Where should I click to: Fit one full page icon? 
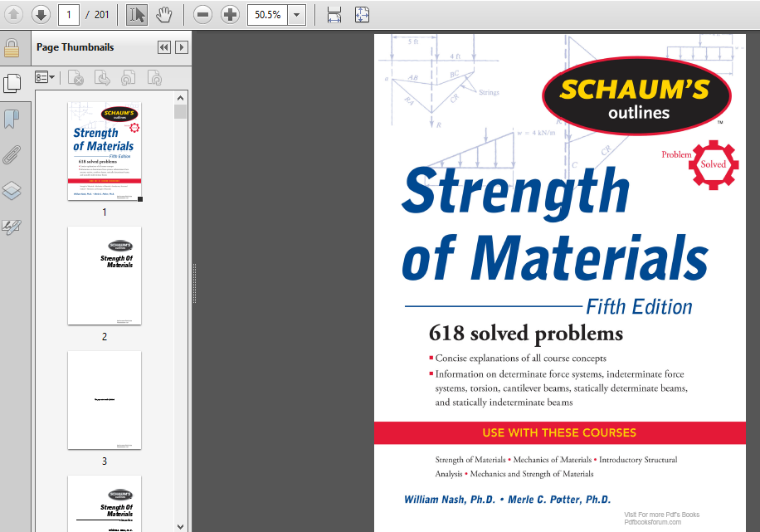[x=362, y=15]
